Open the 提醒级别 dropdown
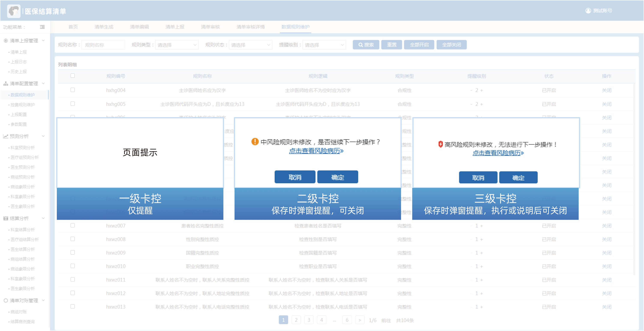 pos(324,45)
